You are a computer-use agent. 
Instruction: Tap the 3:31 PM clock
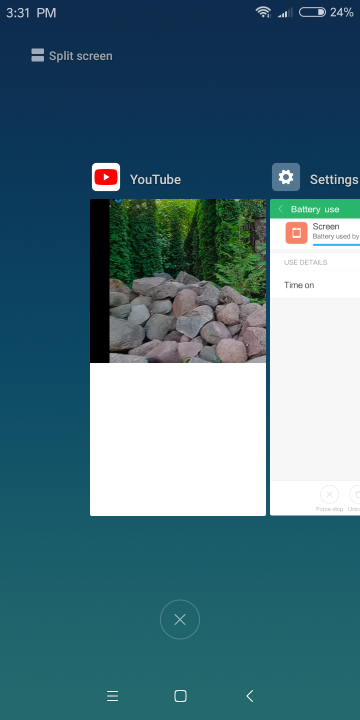[x=31, y=13]
